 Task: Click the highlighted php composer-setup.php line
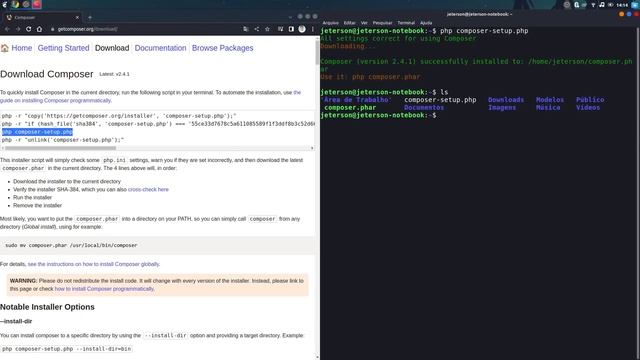37,132
